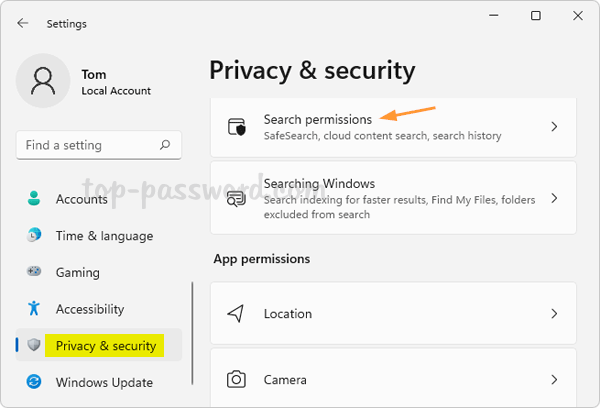Expand Search permissions chevron
The height and width of the screenshot is (408, 600).
point(554,127)
